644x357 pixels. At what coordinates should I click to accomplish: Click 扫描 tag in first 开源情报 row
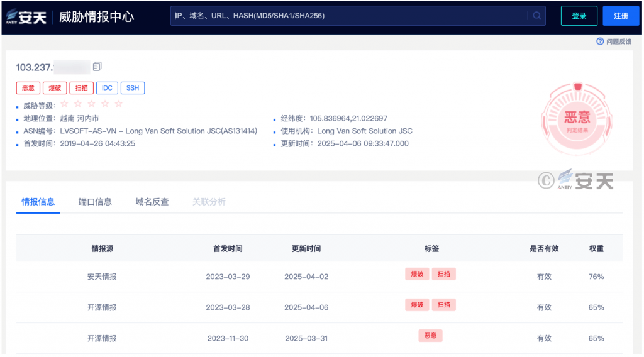pyautogui.click(x=443, y=305)
